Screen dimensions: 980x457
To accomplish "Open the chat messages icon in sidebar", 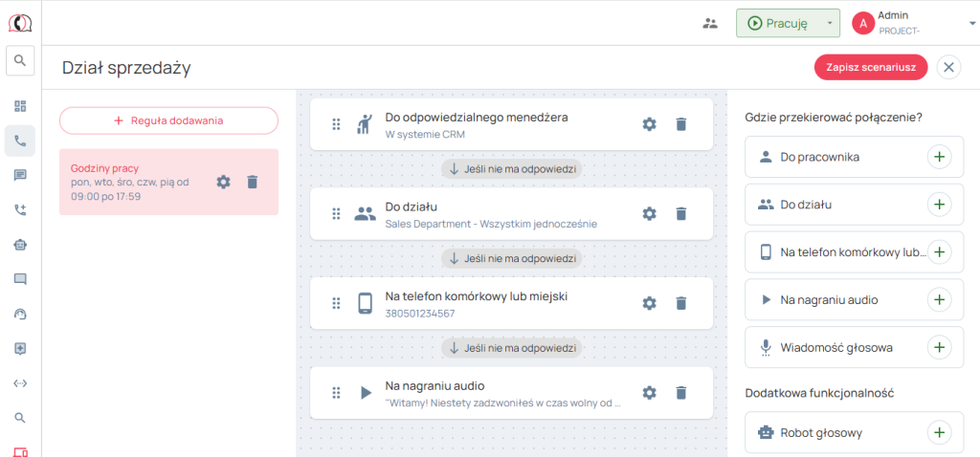I will click(x=20, y=175).
